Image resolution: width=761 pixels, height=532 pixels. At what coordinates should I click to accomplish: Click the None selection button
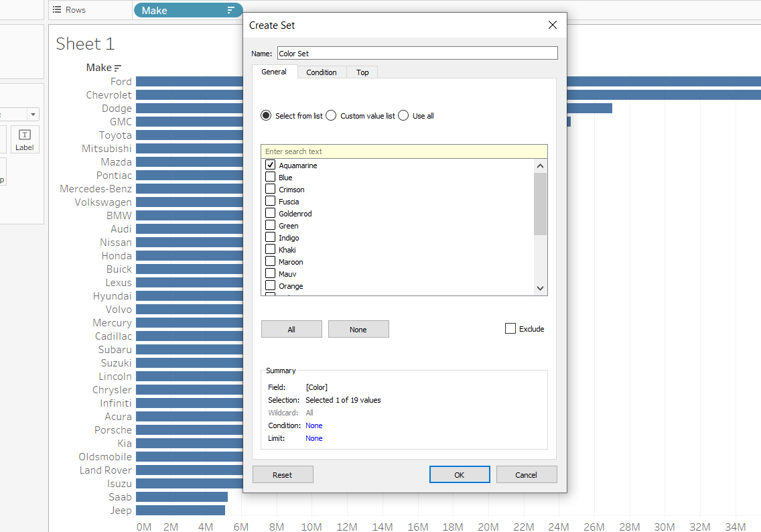click(358, 329)
